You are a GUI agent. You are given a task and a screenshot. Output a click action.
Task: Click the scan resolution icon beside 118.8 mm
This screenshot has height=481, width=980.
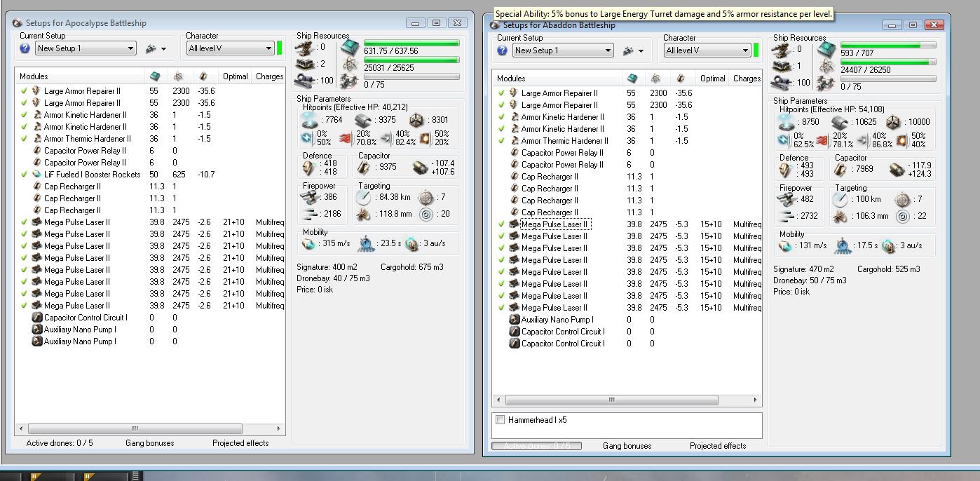coord(363,215)
